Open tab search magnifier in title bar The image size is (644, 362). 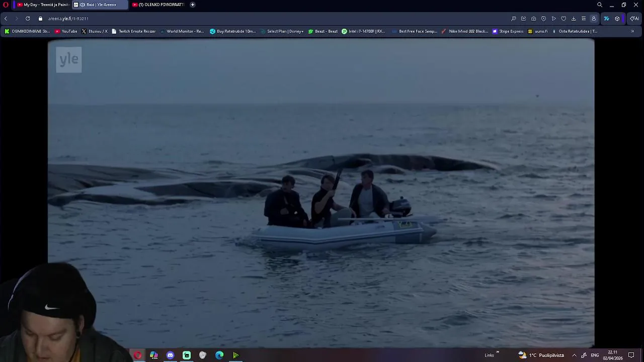(x=600, y=5)
